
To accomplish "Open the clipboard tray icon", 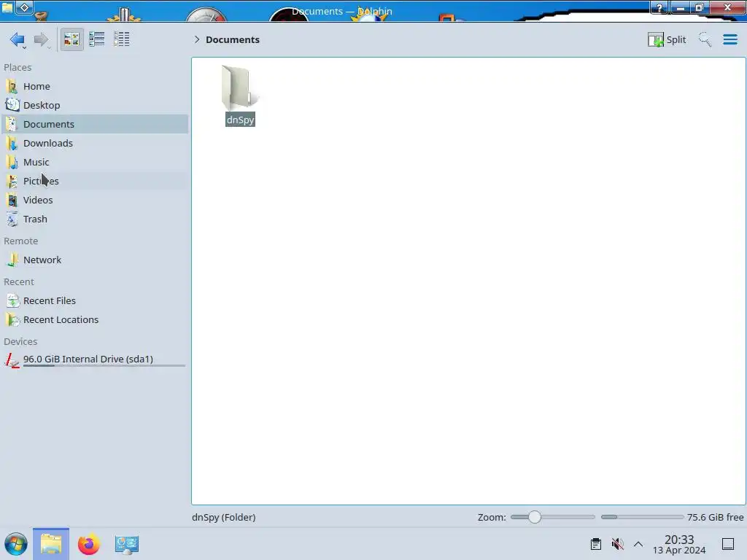I will (595, 544).
